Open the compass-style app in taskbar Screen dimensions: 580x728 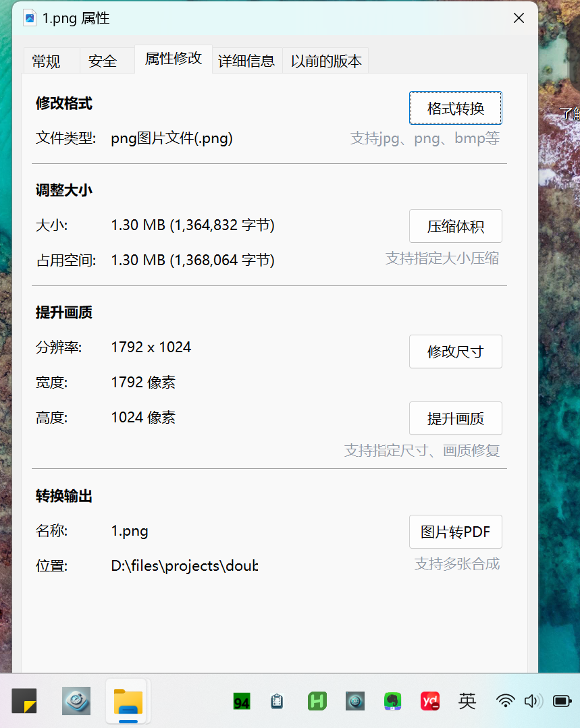[x=76, y=701]
